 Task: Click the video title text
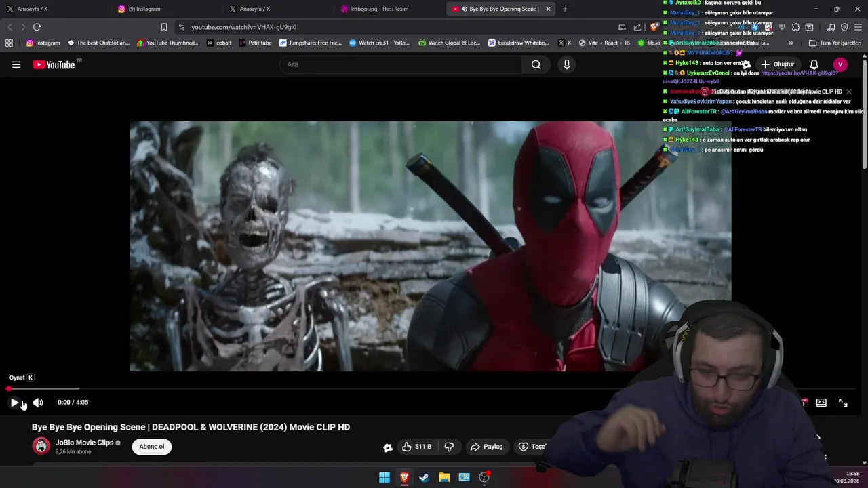[191, 427]
